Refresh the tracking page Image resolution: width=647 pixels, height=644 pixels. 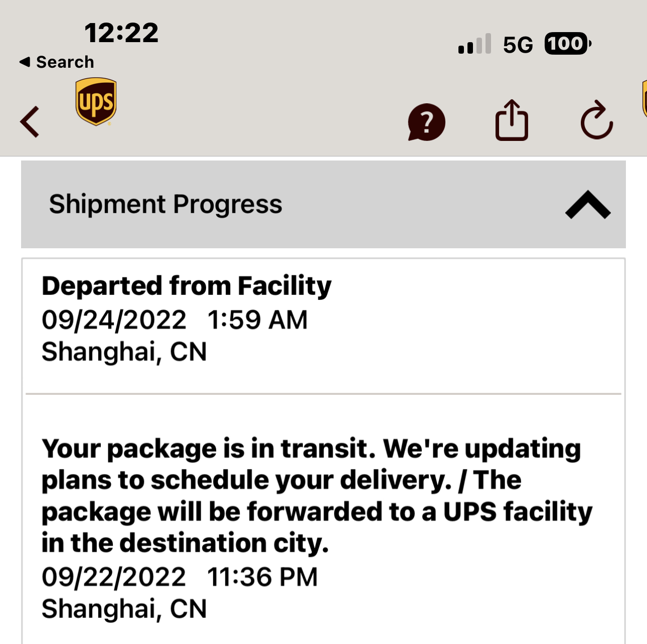tap(596, 121)
